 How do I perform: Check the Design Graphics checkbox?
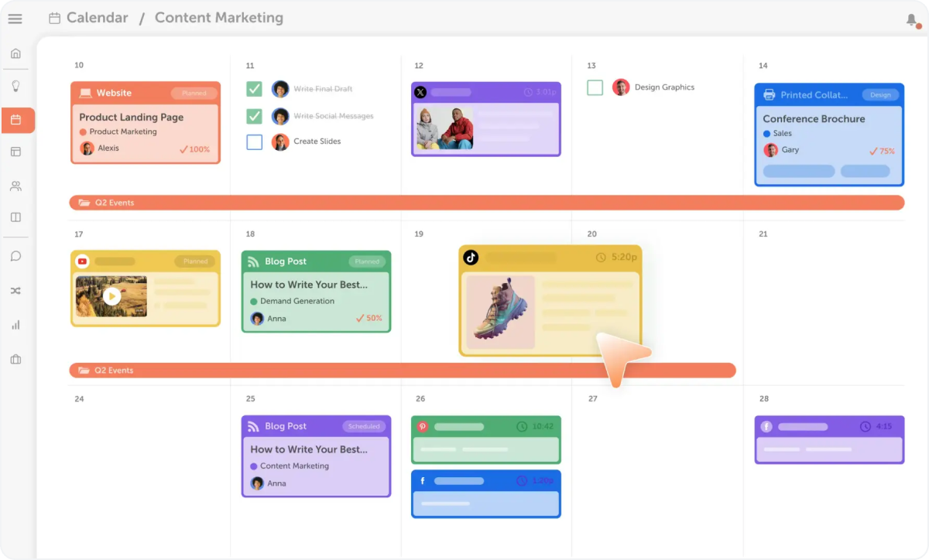(595, 87)
